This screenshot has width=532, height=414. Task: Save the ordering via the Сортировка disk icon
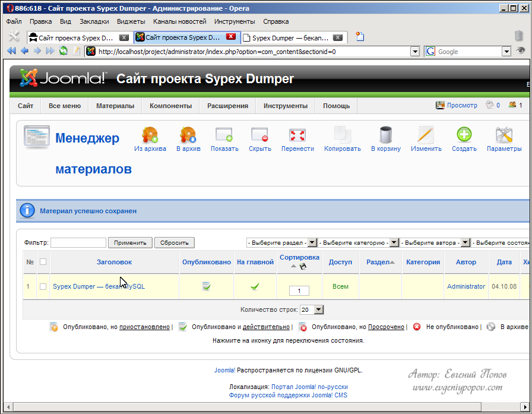pos(303,266)
